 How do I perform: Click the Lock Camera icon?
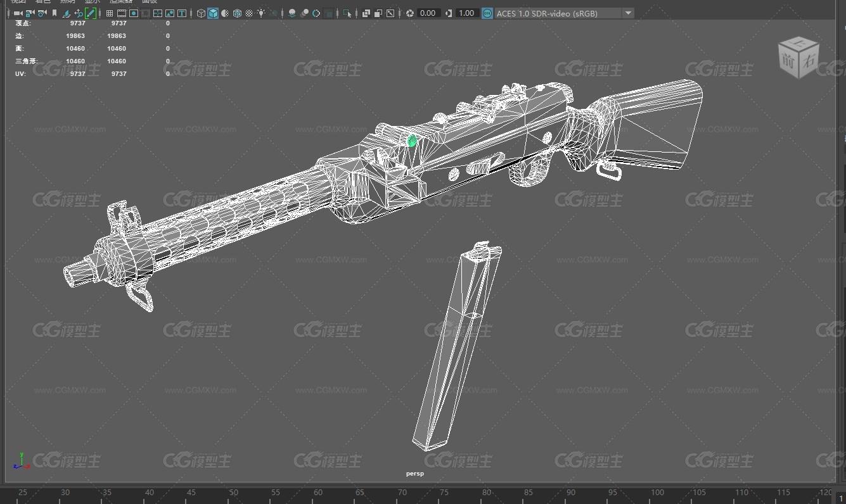(x=30, y=13)
